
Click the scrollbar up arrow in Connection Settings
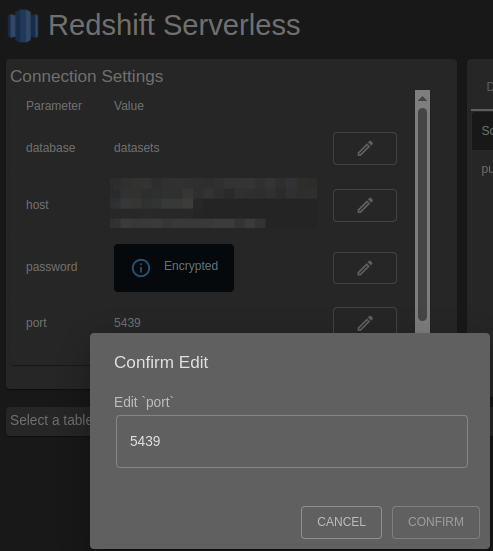pos(422,98)
